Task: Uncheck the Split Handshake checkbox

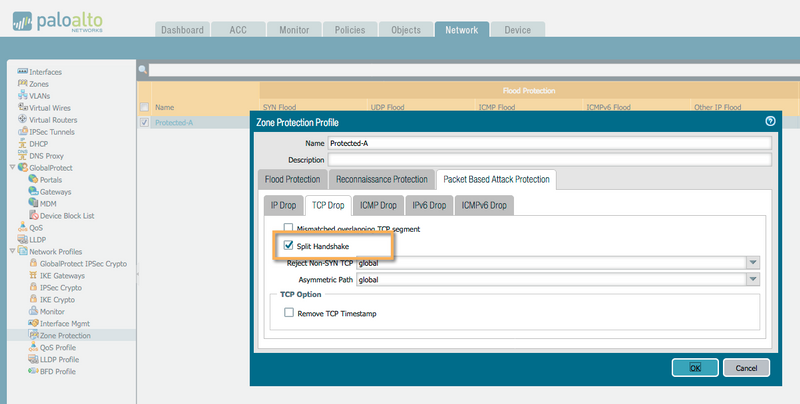Action: (288, 245)
